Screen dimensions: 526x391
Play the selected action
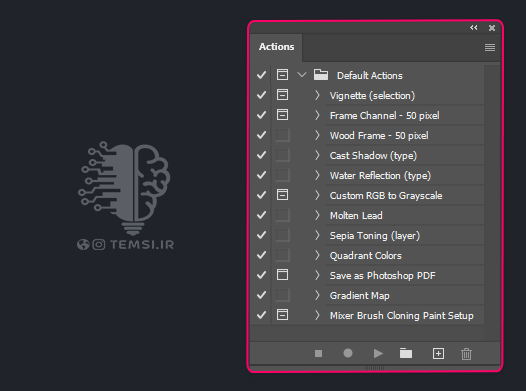378,353
